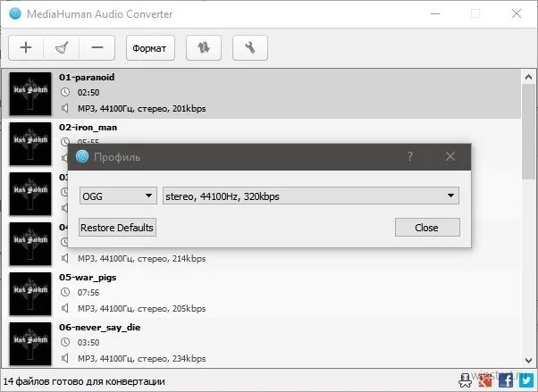Expand the stereo, 44100Hz, 320kbps dropdown
The width and height of the screenshot is (538, 392).
pos(310,196)
